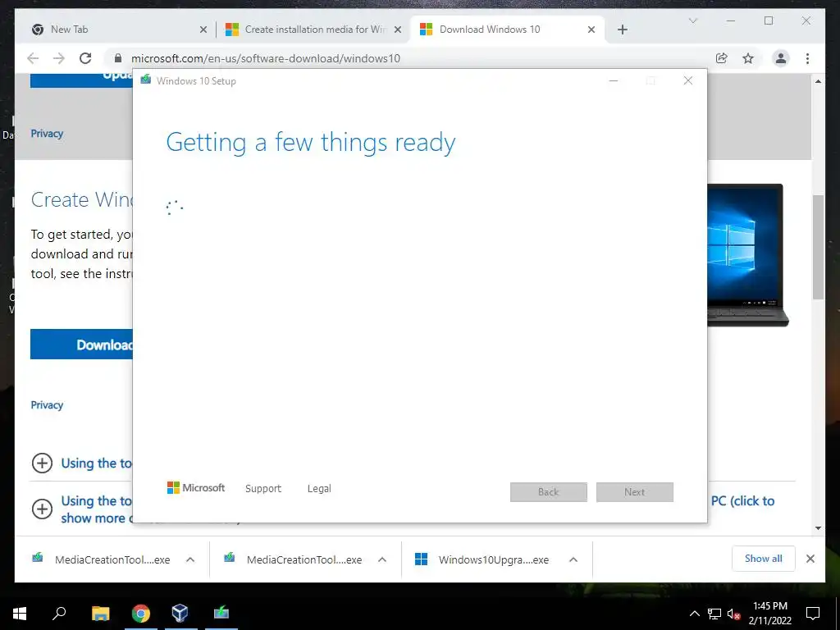Open the Windows Start menu
The image size is (840, 630).
click(x=20, y=613)
